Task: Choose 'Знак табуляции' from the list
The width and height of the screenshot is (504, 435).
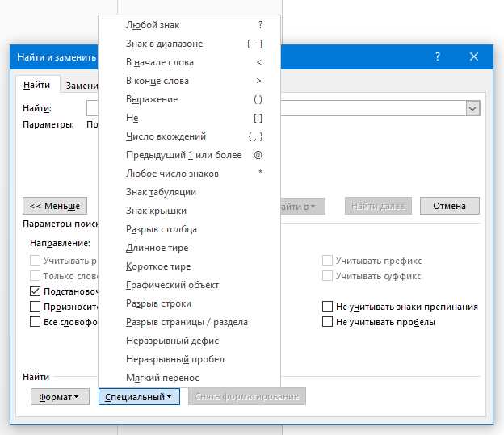Action: [161, 192]
